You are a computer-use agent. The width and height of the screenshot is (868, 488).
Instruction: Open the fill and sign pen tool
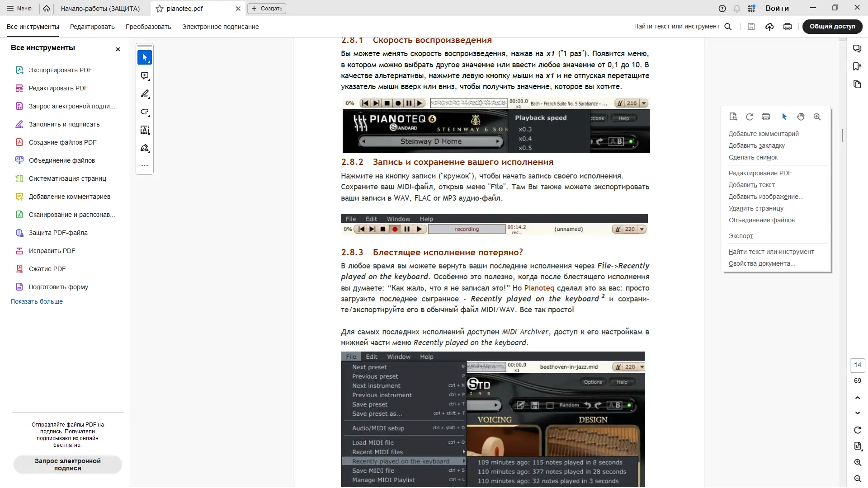click(145, 148)
